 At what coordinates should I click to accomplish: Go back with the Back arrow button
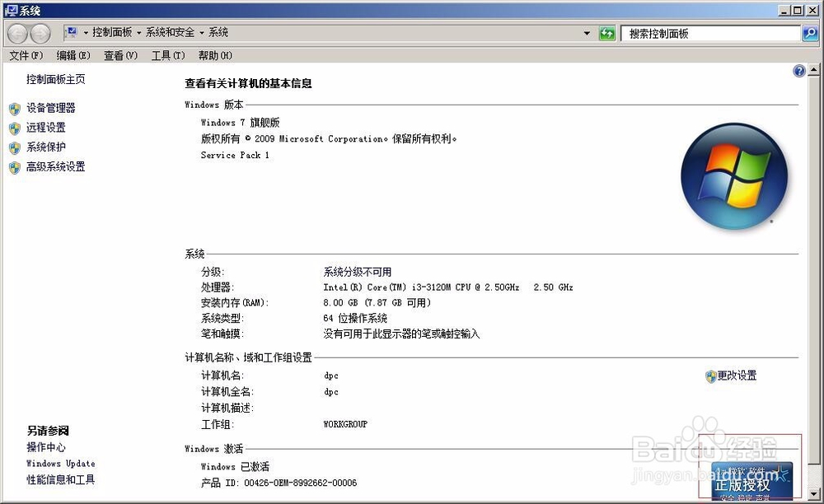coord(17,34)
